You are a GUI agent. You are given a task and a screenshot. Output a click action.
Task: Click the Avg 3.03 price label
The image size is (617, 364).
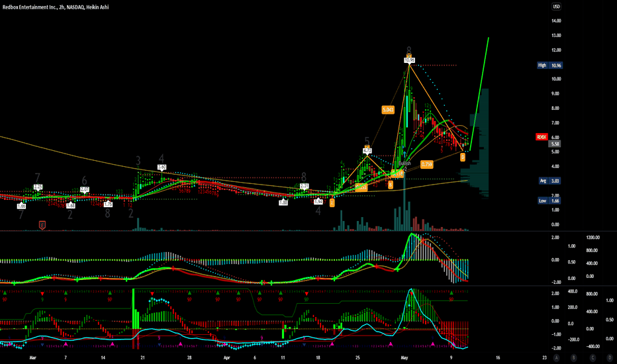(x=550, y=181)
